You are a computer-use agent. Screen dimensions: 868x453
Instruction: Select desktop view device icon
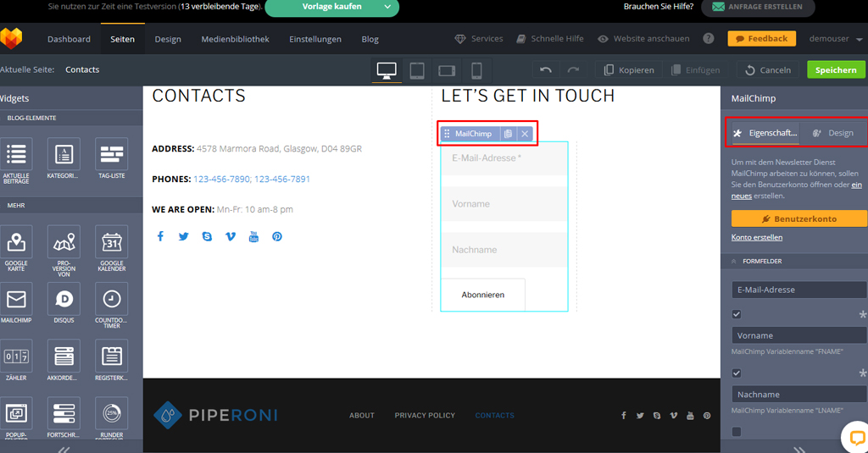pos(387,70)
